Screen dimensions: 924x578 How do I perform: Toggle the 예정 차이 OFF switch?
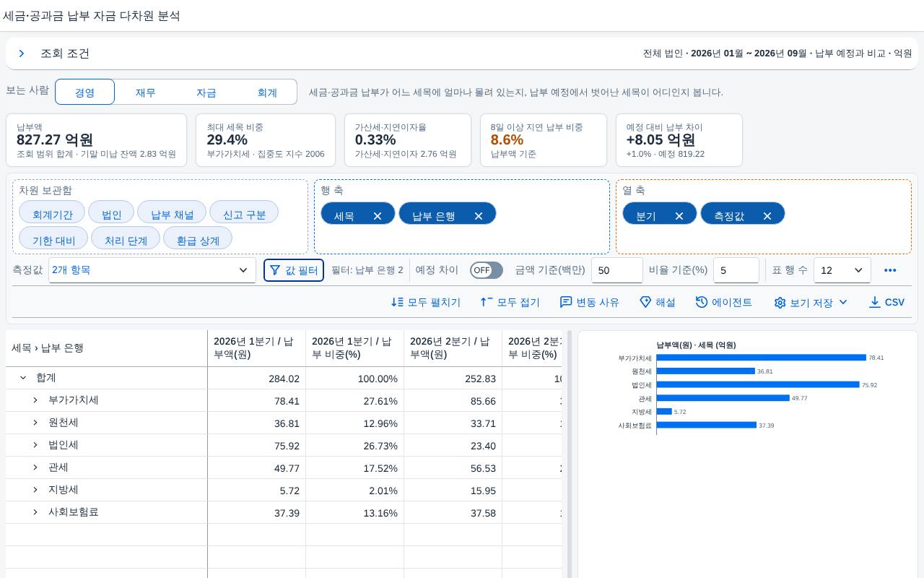[487, 270]
